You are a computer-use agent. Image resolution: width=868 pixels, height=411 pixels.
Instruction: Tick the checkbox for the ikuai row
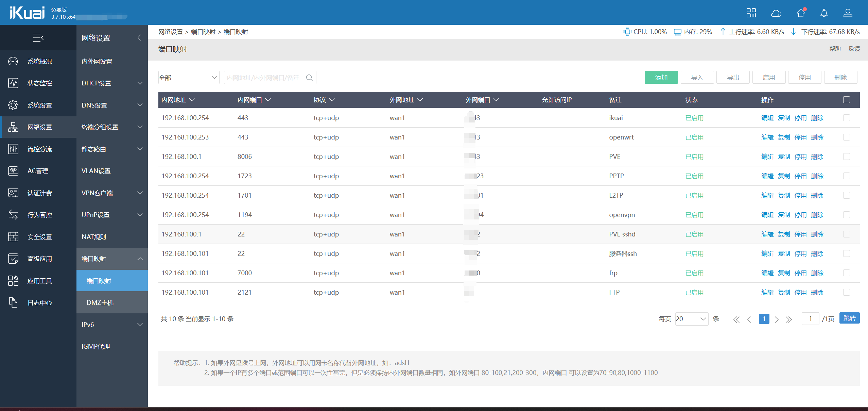pyautogui.click(x=846, y=118)
